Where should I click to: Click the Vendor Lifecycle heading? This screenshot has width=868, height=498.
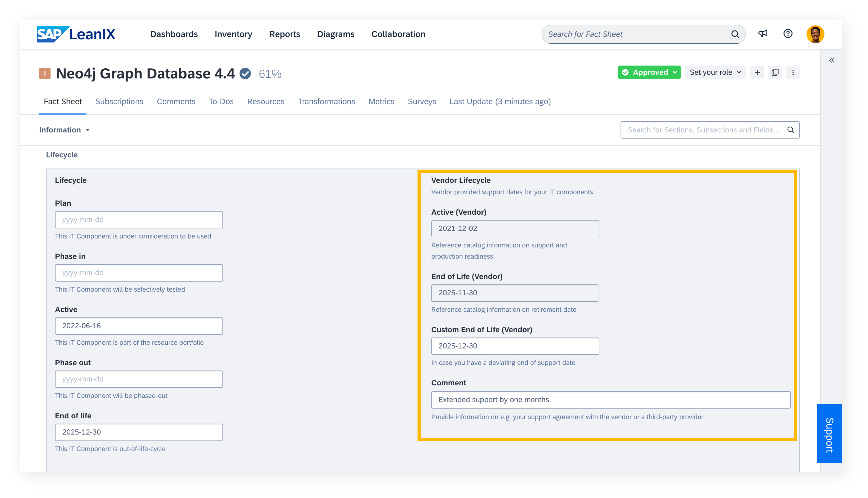tap(461, 180)
